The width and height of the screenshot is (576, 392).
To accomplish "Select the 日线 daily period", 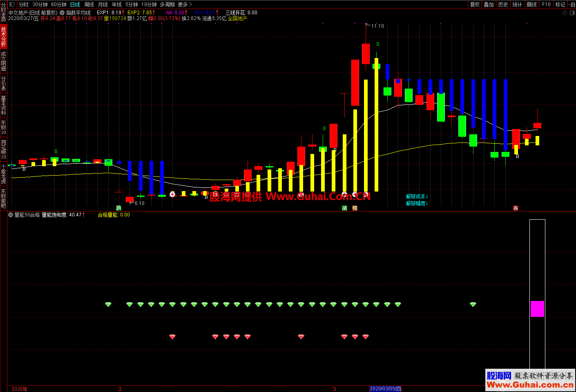I will coord(75,4).
